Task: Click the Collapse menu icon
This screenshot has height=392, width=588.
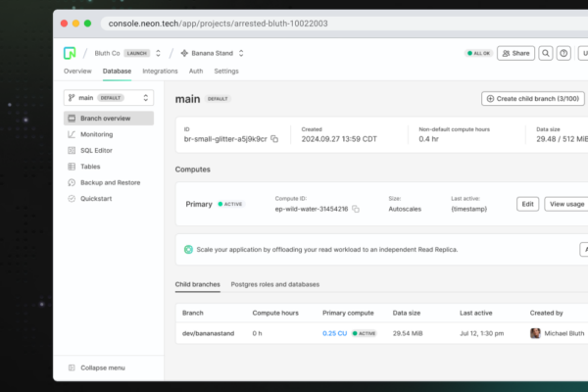Action: pyautogui.click(x=72, y=367)
